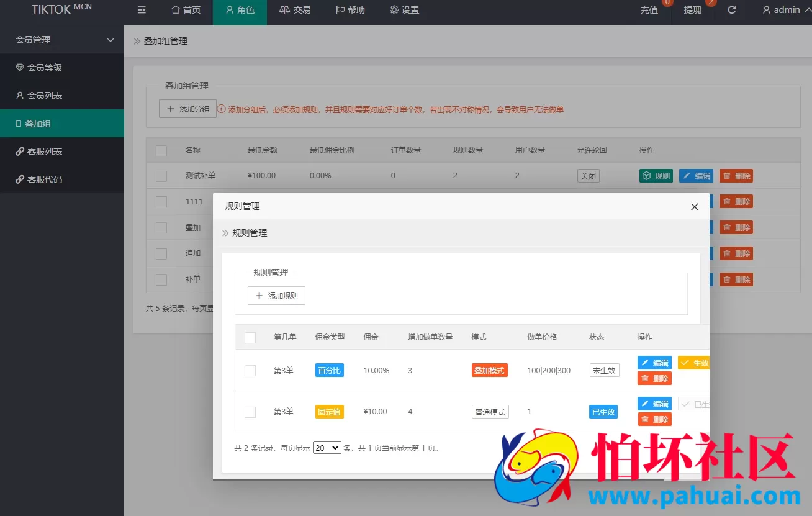Open the per-page count dropdown showing 20

(327, 448)
